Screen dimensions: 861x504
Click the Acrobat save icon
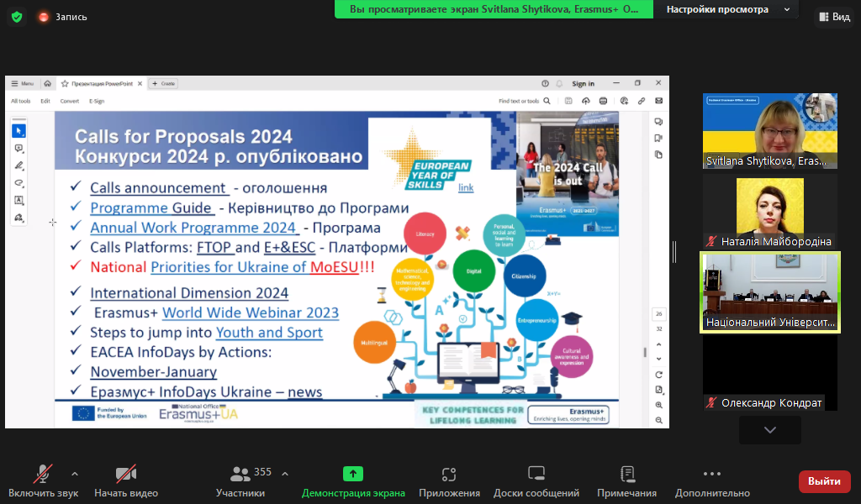pos(568,101)
